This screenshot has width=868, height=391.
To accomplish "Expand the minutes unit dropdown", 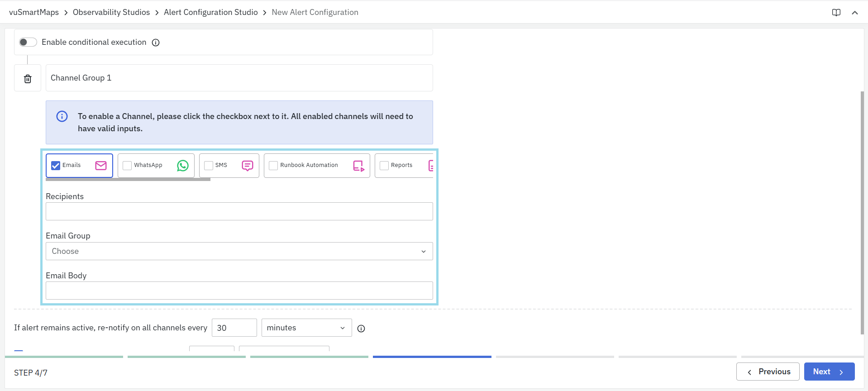I will pos(306,328).
